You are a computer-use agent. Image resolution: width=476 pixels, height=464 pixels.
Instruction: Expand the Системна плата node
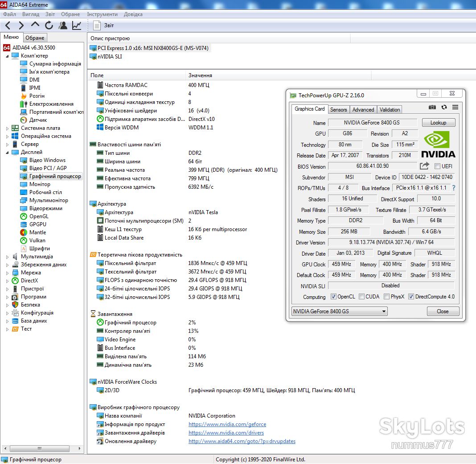point(7,128)
